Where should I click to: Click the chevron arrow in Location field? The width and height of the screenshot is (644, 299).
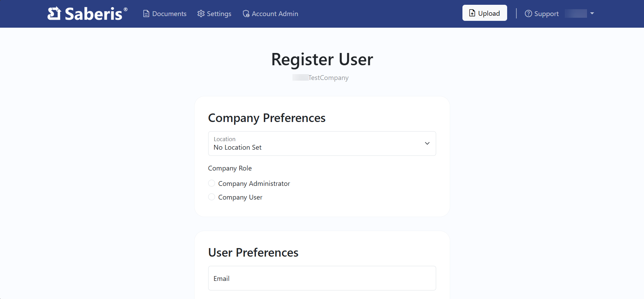pos(427,144)
